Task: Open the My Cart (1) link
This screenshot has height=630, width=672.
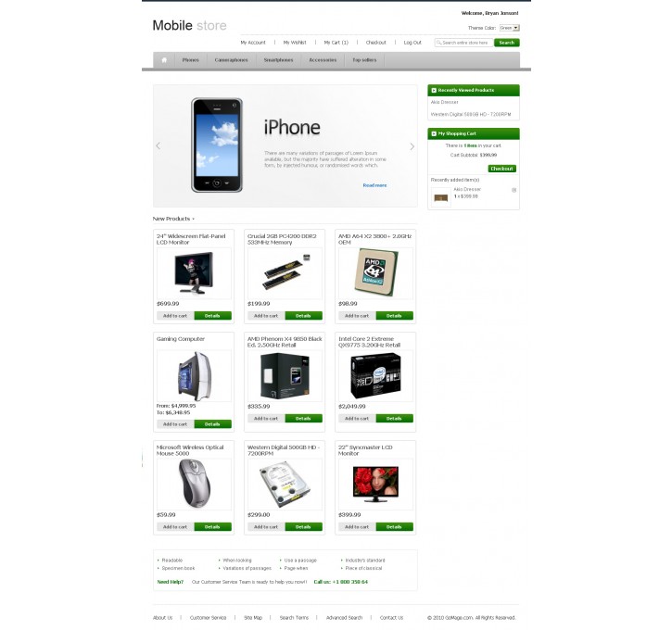Action: tap(336, 43)
